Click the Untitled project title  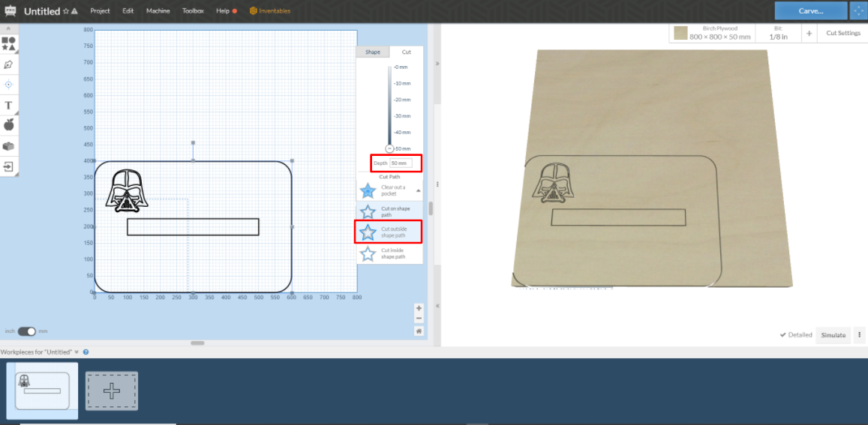click(x=42, y=11)
